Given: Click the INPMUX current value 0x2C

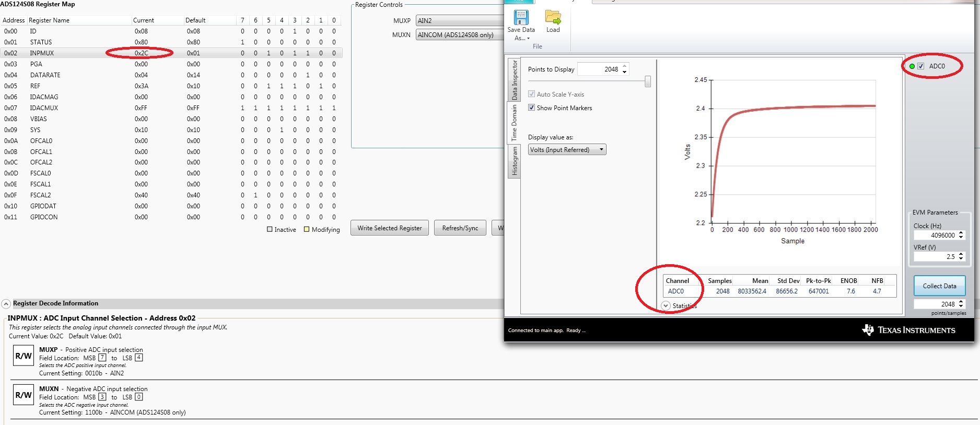Looking at the screenshot, I should click(142, 53).
